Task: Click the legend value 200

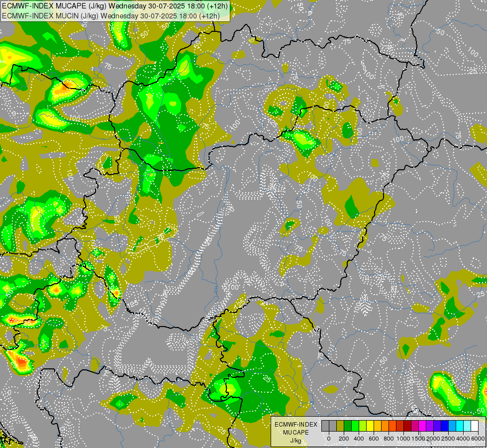Action: pos(344,439)
